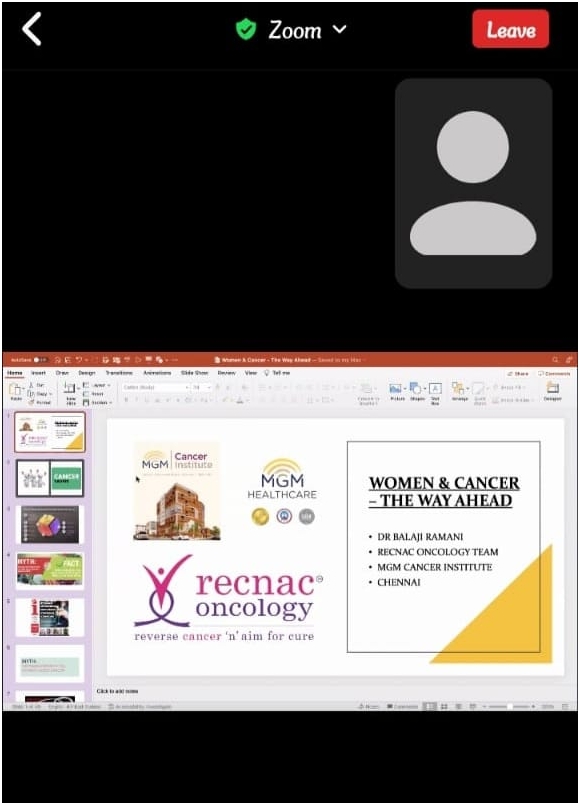The height and width of the screenshot is (805, 580).
Task: Switch to Normal view icon
Action: click(430, 707)
